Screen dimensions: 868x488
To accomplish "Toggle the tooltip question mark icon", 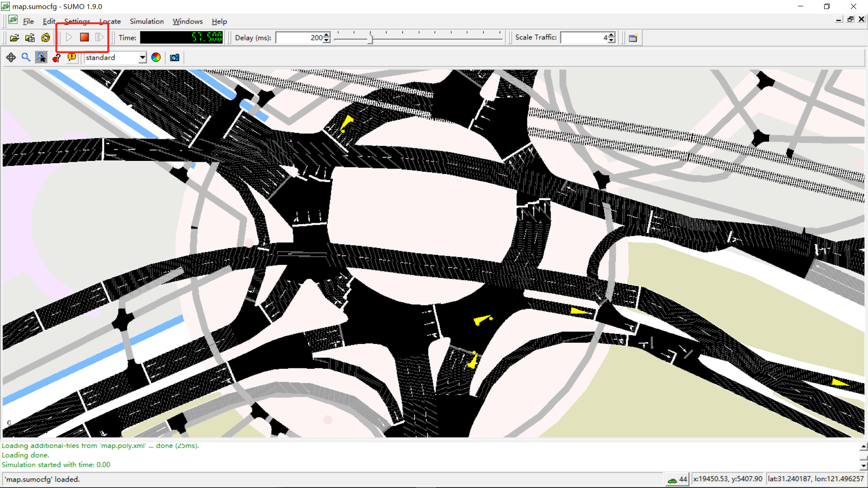I will tap(57, 57).
